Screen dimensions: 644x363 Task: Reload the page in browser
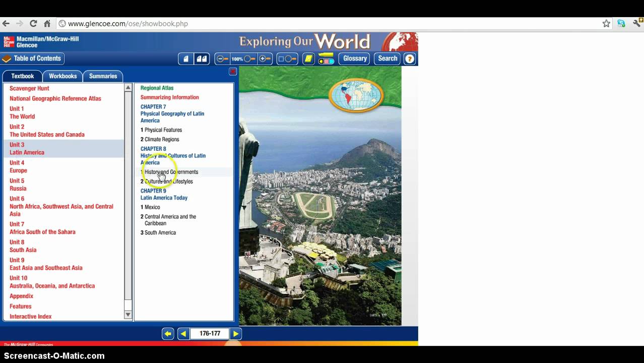[x=33, y=23]
